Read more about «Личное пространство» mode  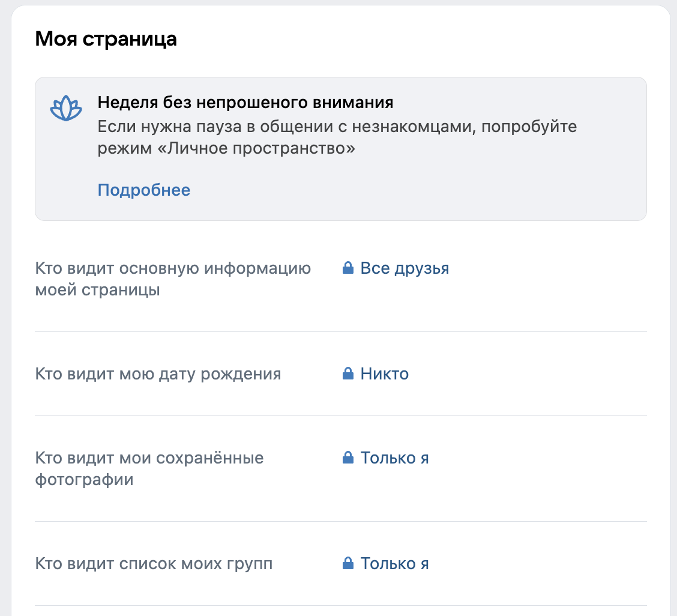(144, 190)
